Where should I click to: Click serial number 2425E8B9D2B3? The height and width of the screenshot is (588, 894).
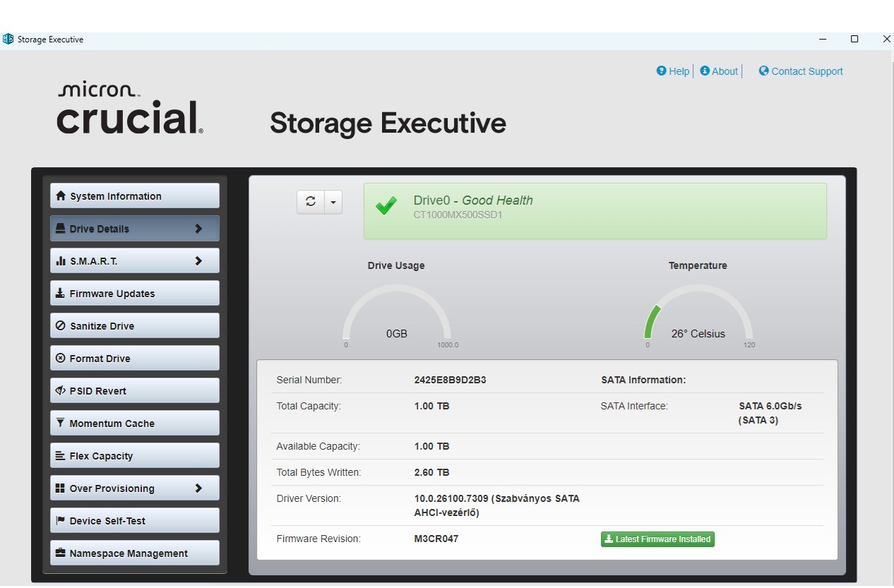450,380
